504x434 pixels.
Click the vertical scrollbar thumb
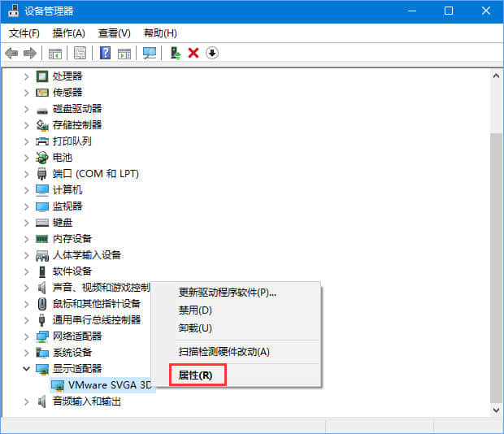coord(496,267)
